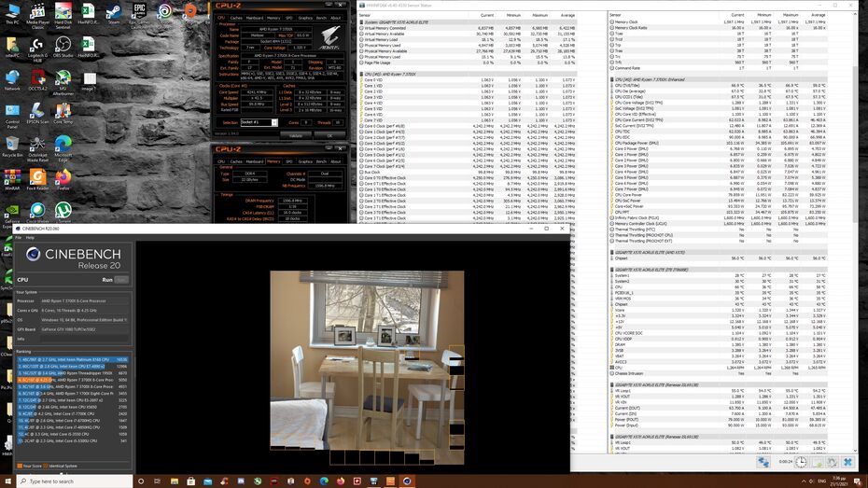Open Firefox from the desktop icons
This screenshot has height=488, width=868.
[63, 178]
